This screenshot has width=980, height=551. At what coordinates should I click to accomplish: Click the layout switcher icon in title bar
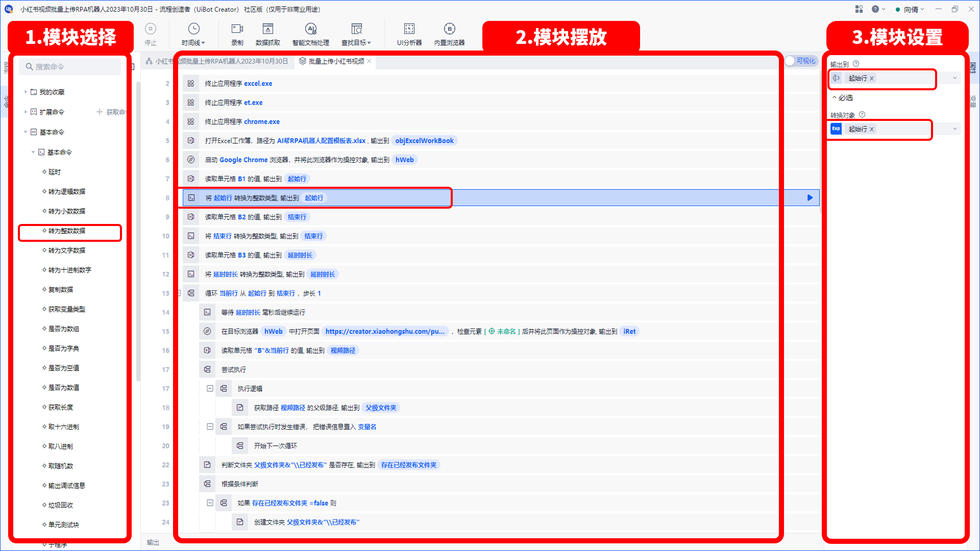click(x=859, y=9)
